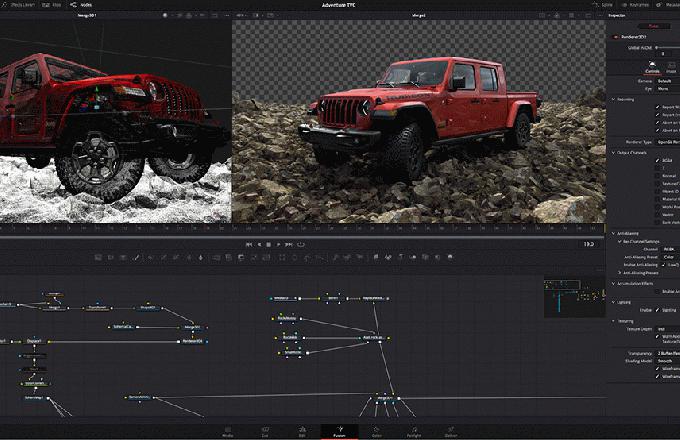Switch to the Edit page
The height and width of the screenshot is (440, 680).
pos(301,432)
